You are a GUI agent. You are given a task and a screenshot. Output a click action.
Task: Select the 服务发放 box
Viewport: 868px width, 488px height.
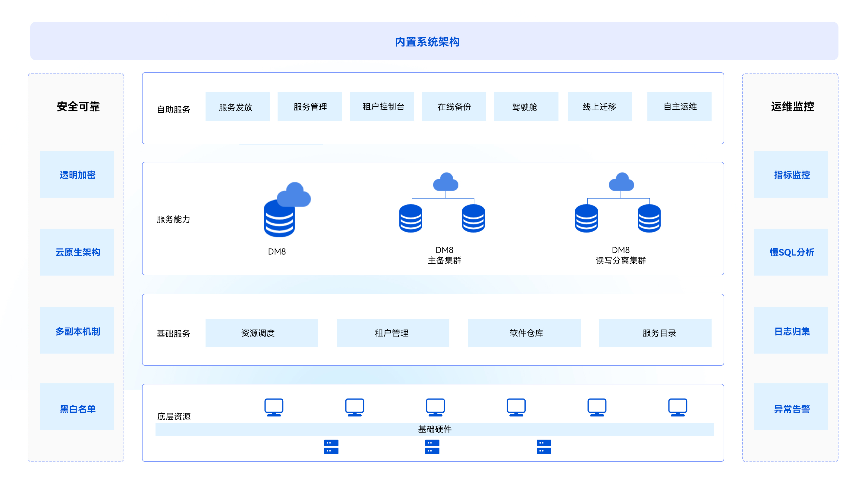(x=237, y=107)
